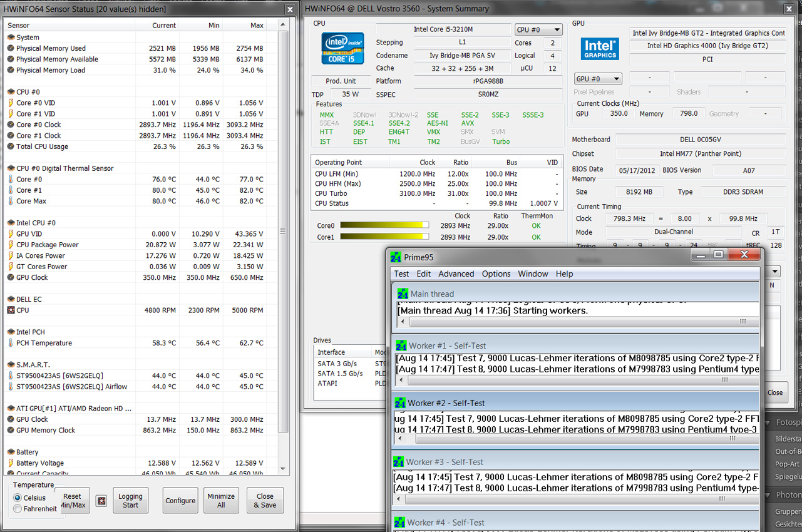Click the CPU #0 Digital Thermal Sensor icon
The height and width of the screenshot is (532, 802).
click(x=11, y=168)
